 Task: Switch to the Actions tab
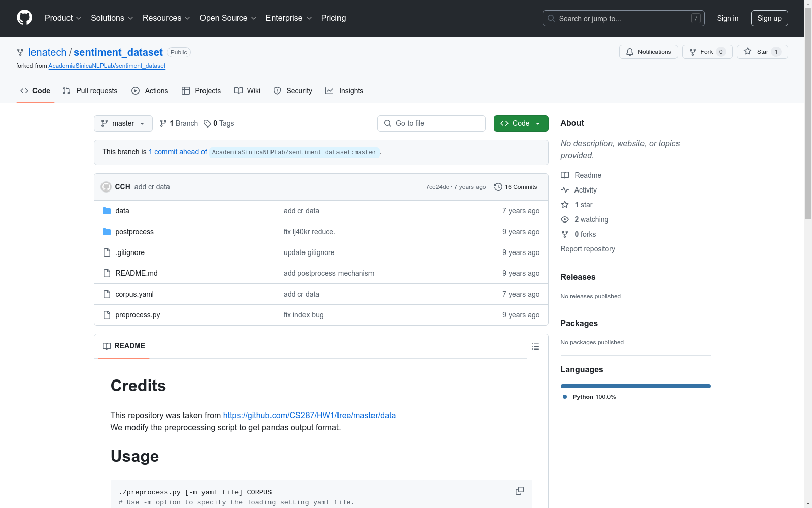click(x=150, y=91)
